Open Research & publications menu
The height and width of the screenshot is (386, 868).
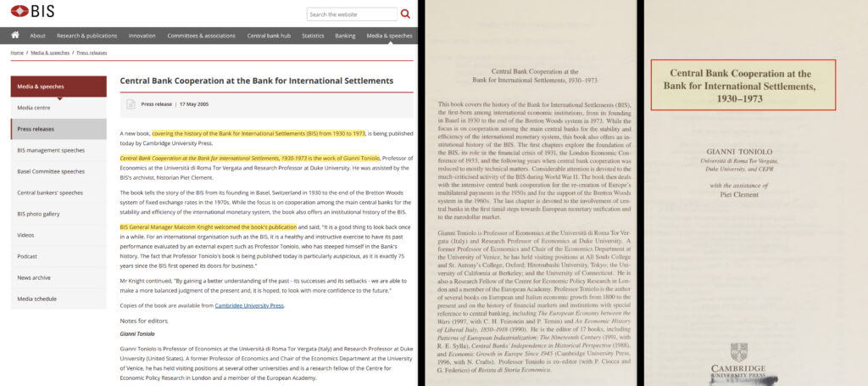(87, 36)
